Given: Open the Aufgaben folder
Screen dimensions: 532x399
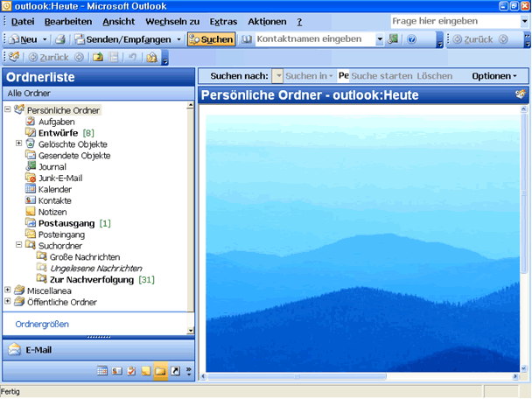Looking at the screenshot, I should pyautogui.click(x=56, y=122).
